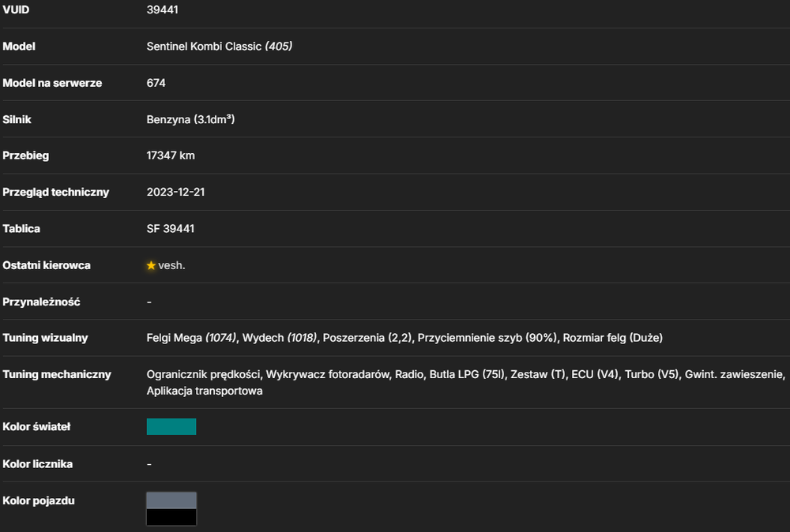Click the dash value beside Przynależność
Image resolution: width=790 pixels, height=532 pixels.
149,302
